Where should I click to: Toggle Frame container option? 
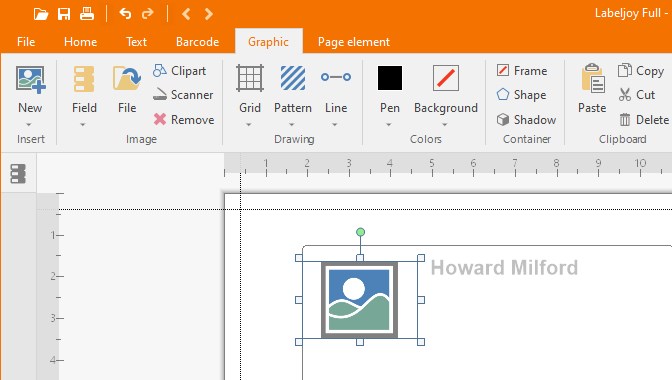click(522, 70)
